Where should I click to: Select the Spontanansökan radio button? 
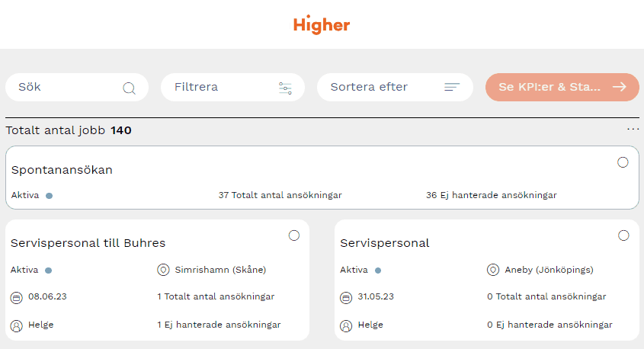click(x=623, y=162)
